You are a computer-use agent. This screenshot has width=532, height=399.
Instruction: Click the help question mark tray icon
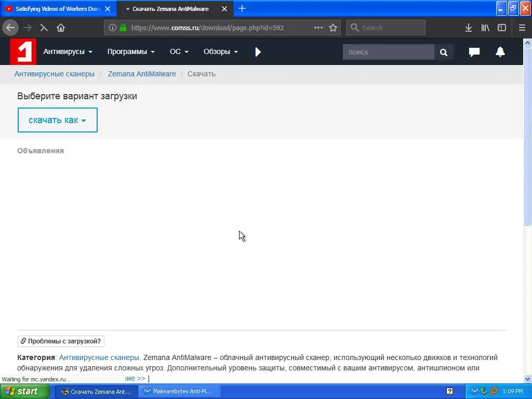click(x=449, y=392)
